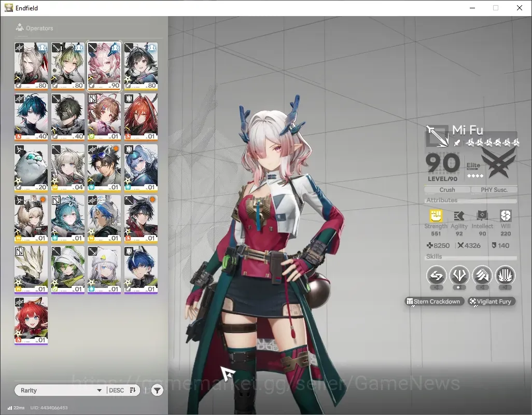Select the brown-haired girl level 01 card
The width and height of the screenshot is (532, 415).
pyautogui.click(x=104, y=117)
